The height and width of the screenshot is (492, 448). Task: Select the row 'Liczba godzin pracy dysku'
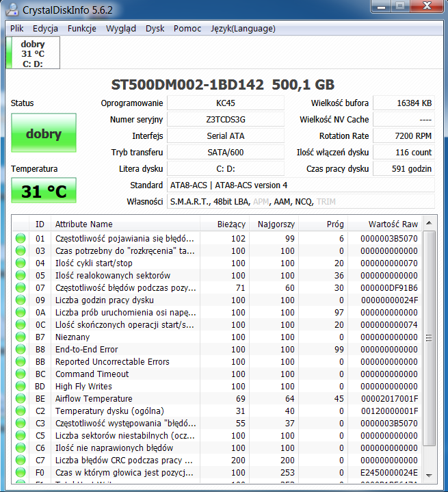tap(217, 300)
